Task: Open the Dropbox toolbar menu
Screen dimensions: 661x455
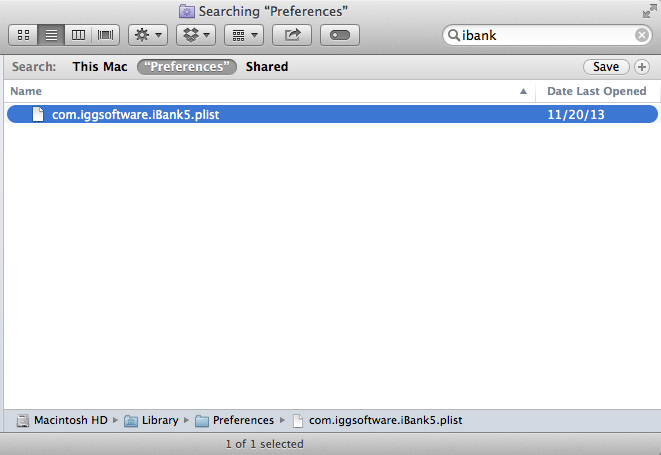Action: (196, 35)
